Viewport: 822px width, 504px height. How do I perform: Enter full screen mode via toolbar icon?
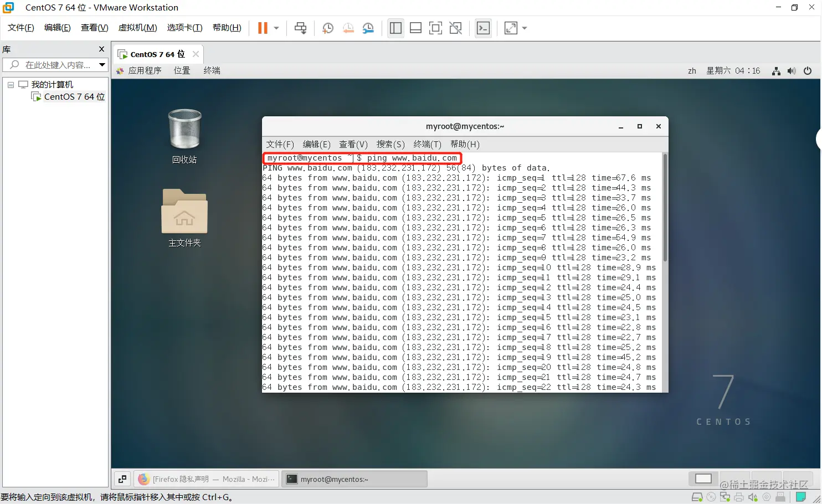(x=435, y=28)
